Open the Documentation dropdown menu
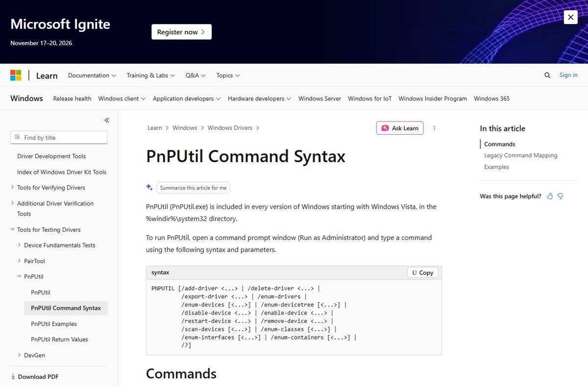Image resolution: width=588 pixels, height=387 pixels. pos(92,75)
